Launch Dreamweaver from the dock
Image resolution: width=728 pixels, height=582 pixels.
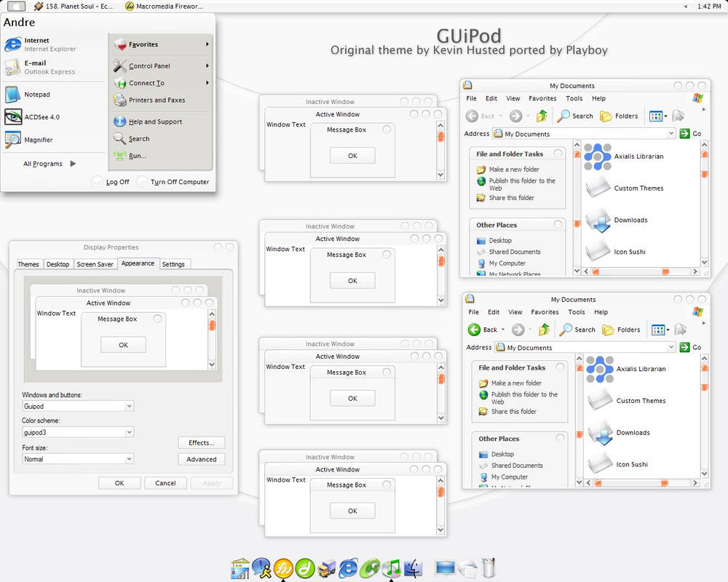click(305, 568)
